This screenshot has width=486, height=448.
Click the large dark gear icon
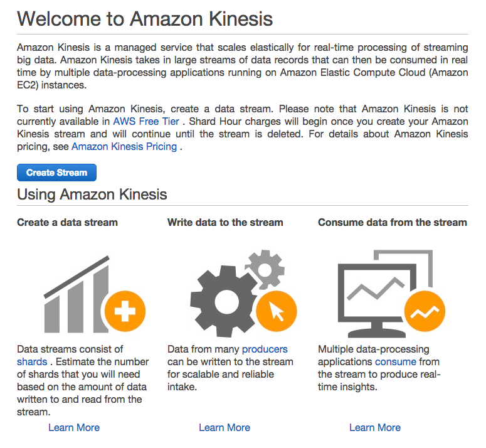pyautogui.click(x=223, y=302)
